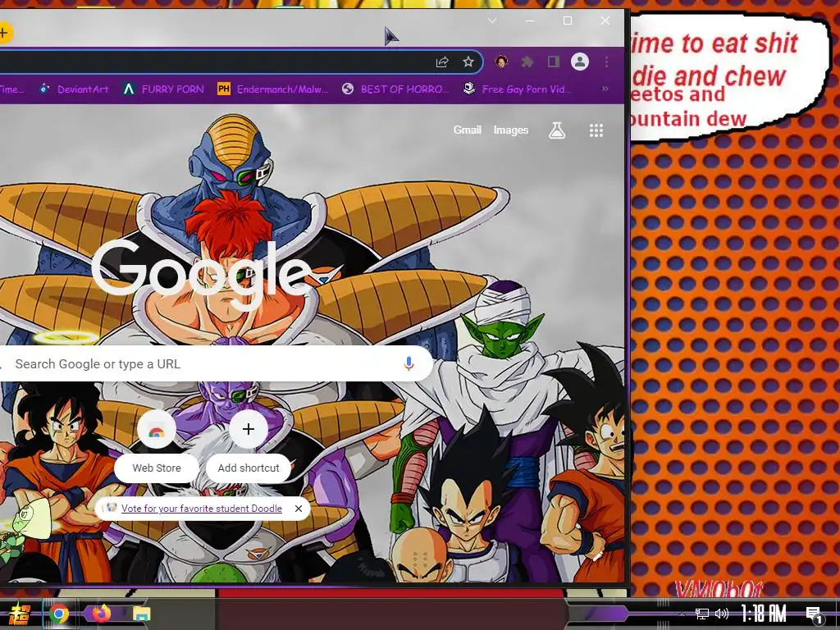Open Vote for your favorite student Doodle link

202,509
